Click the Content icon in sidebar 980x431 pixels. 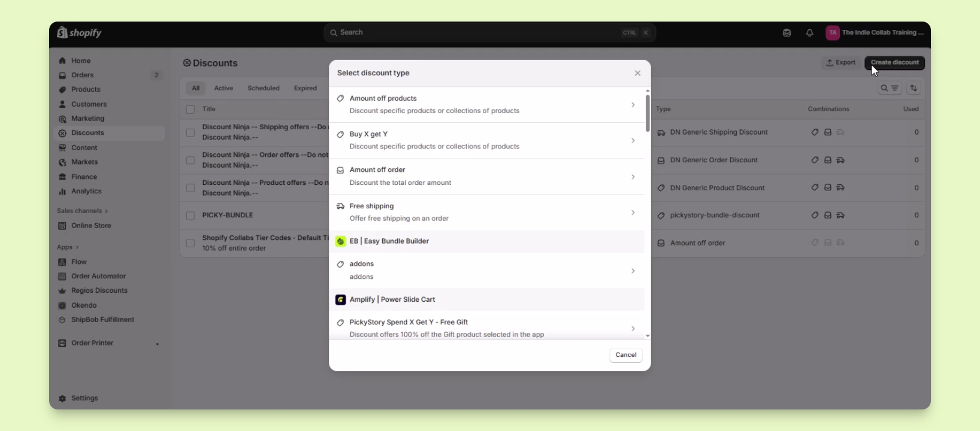click(x=62, y=148)
